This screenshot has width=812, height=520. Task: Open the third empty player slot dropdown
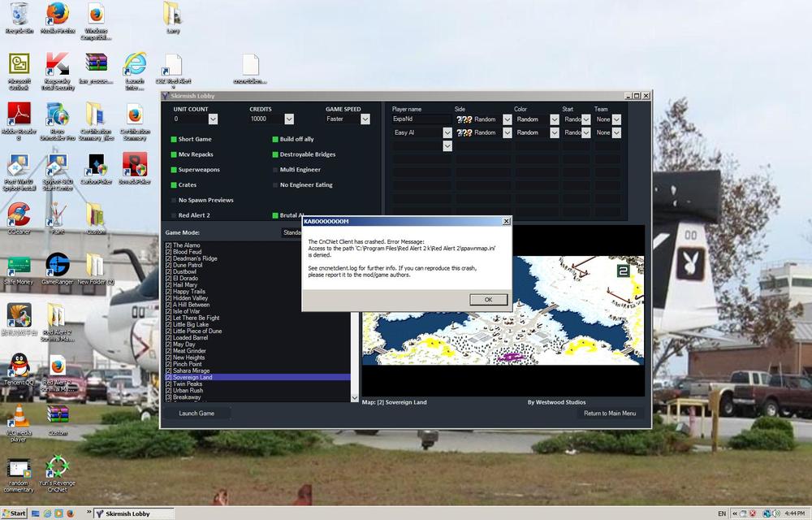[x=447, y=146]
